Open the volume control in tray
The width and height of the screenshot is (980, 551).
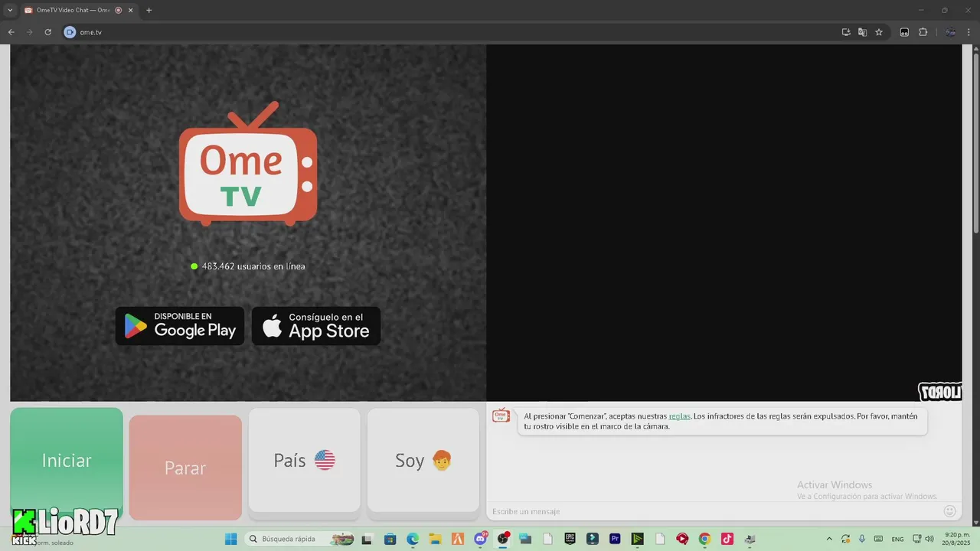pyautogui.click(x=929, y=539)
